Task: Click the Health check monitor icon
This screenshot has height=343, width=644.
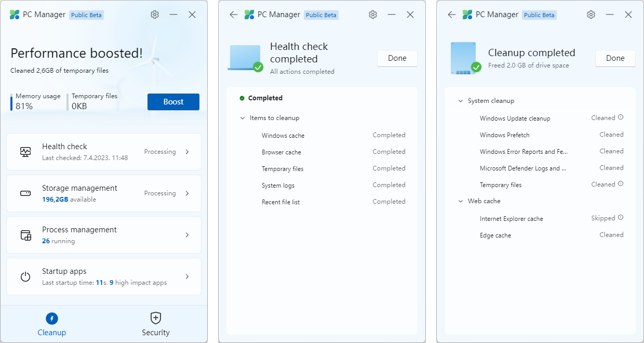Action: (x=25, y=152)
